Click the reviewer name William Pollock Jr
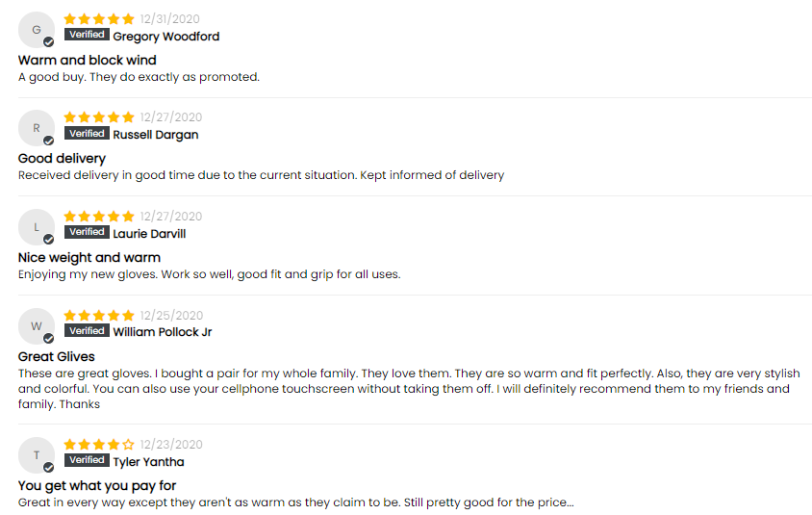The height and width of the screenshot is (515, 812). click(x=163, y=332)
